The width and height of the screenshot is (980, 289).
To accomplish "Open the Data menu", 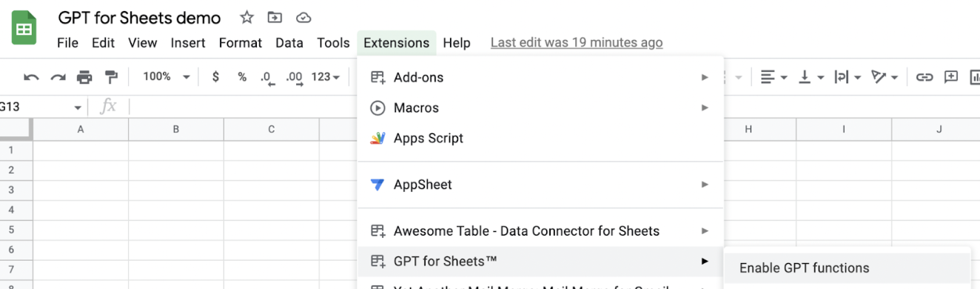I will pyautogui.click(x=289, y=43).
